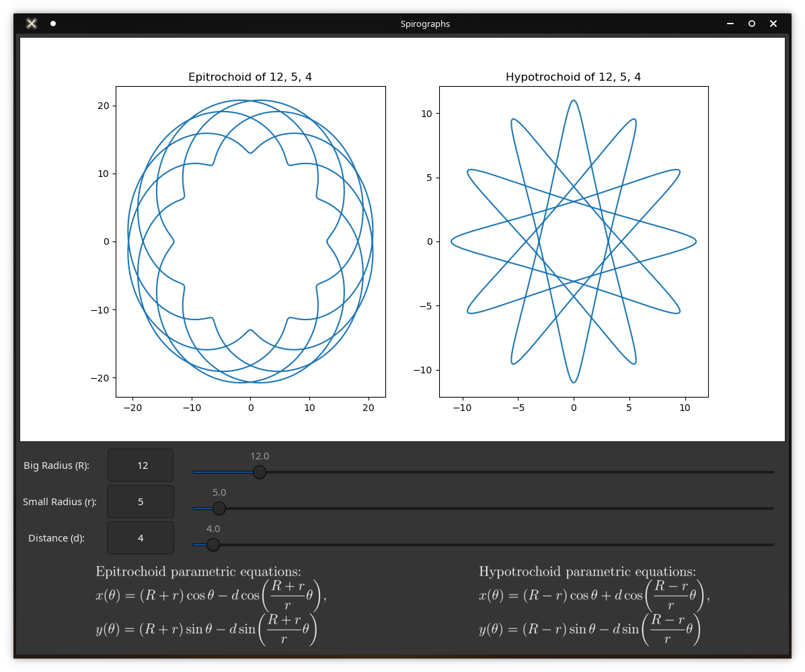Click the 'Big Radius (R):' label
This screenshot has height=672, width=805.
click(56, 465)
